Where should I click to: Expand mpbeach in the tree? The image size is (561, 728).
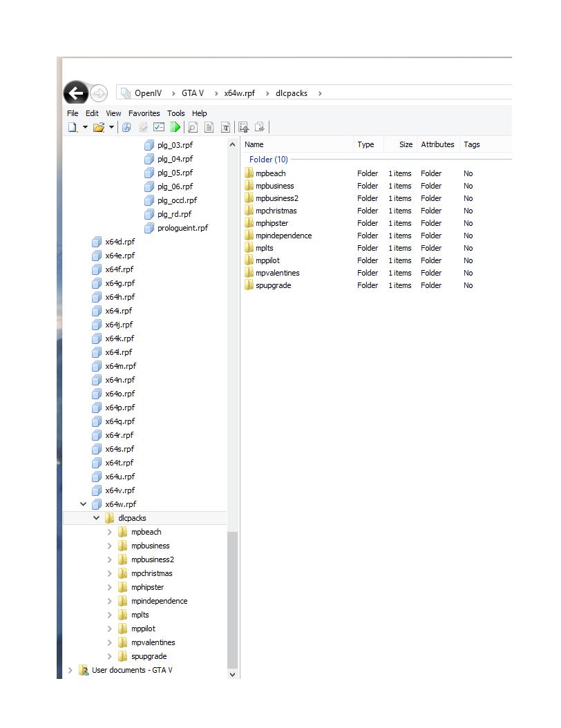(110, 532)
